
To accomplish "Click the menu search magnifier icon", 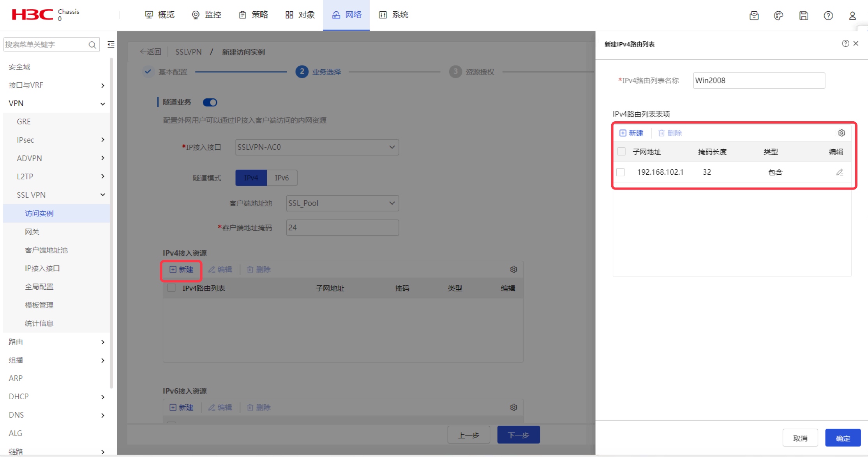I will (92, 45).
